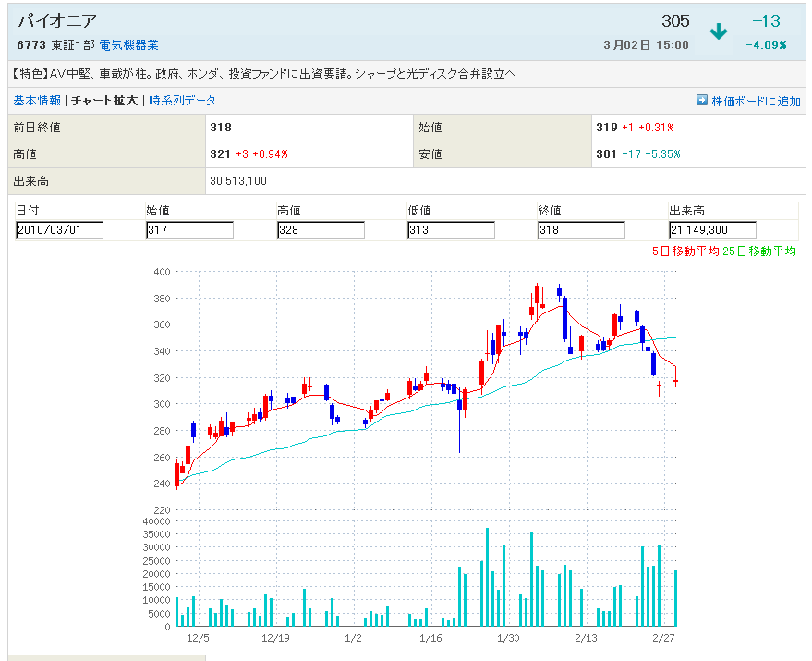This screenshot has height=661, width=812.
Task: Open the 時系列データ tab
Action: [182, 100]
